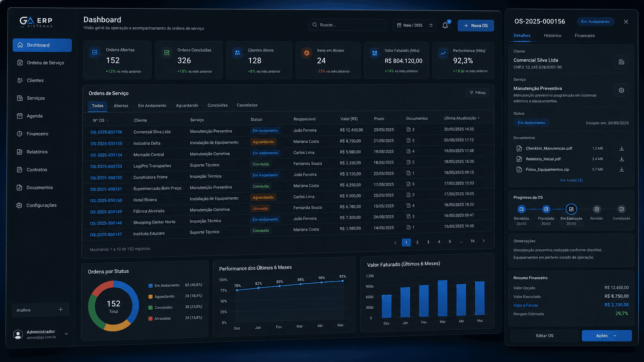
Task: Click the Indústria Delta client cell
Action: (147, 143)
